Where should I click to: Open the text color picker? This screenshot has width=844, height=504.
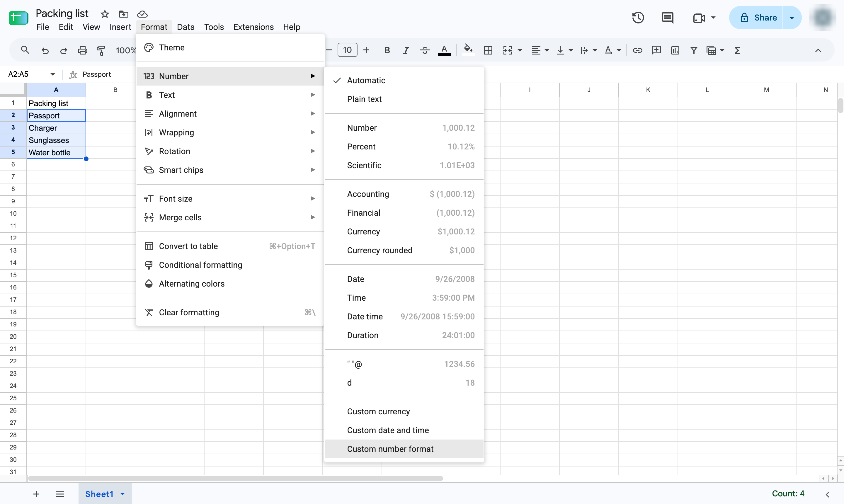444,50
